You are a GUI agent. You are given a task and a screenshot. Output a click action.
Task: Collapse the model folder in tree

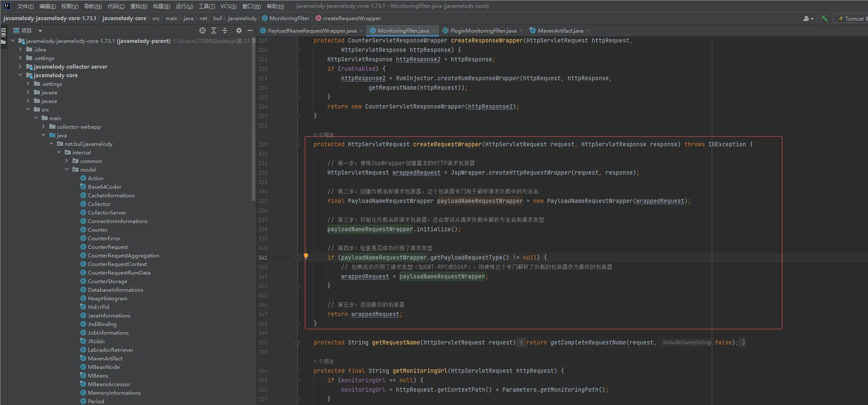[67, 169]
